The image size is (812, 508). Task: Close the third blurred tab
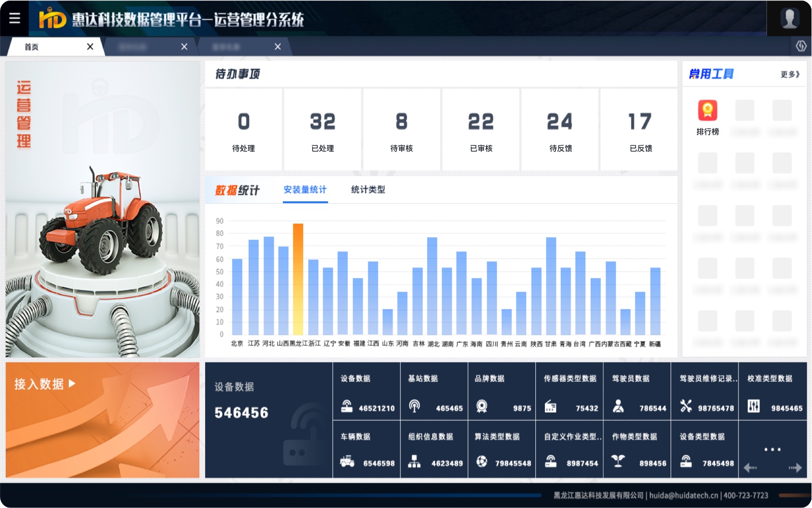click(x=278, y=47)
